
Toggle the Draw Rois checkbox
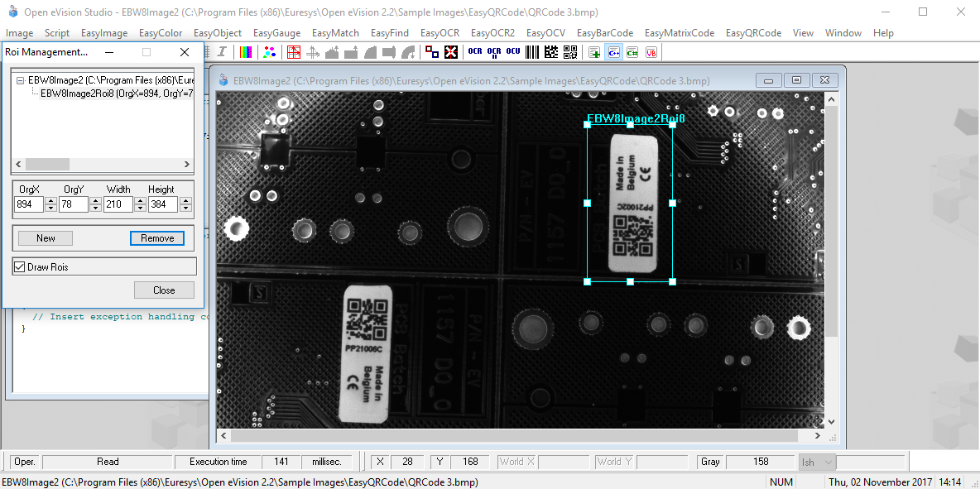point(21,266)
